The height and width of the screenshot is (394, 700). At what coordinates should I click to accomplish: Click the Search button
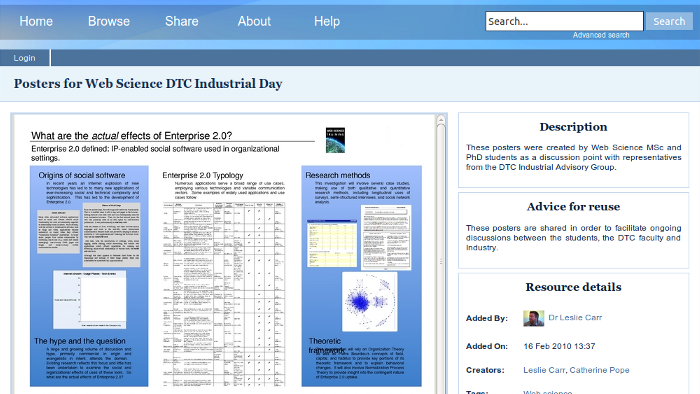pos(669,21)
